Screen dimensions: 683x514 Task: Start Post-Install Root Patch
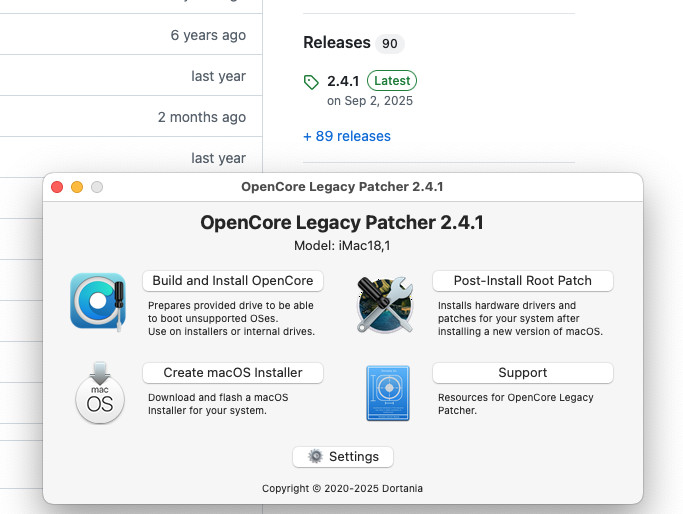pos(523,281)
